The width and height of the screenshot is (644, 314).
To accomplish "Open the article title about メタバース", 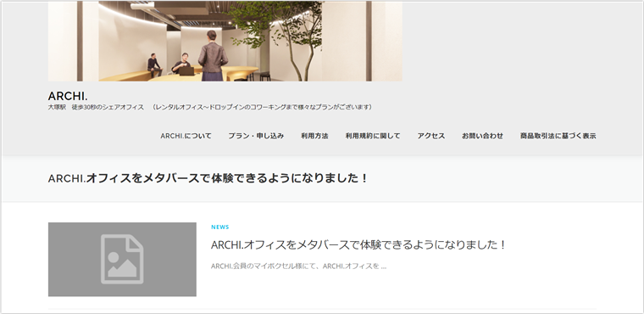I will point(358,245).
